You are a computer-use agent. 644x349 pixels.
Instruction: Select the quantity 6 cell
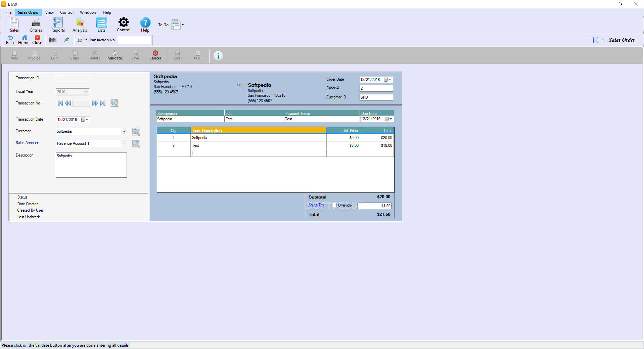coord(174,145)
